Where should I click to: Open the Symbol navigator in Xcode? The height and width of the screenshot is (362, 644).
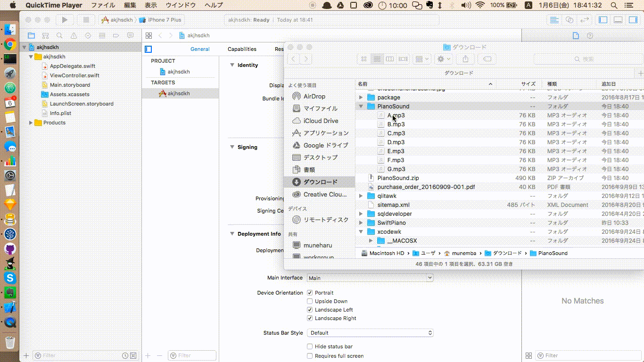pos(45,35)
